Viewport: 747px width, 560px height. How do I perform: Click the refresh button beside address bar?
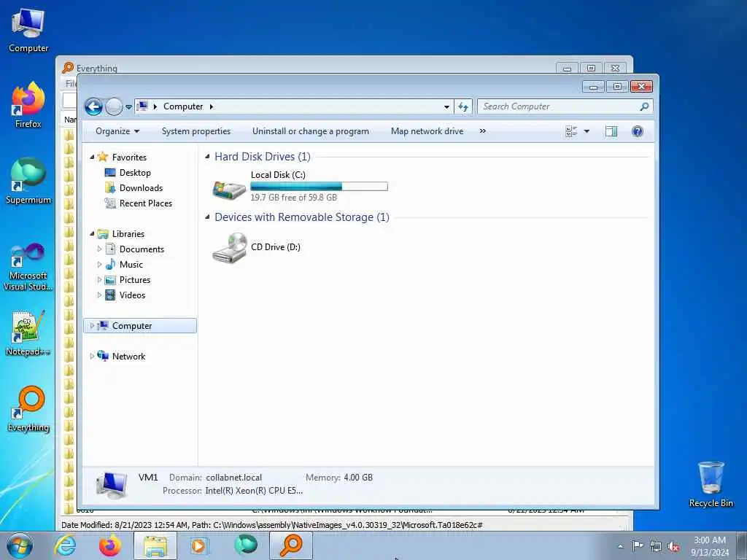point(463,106)
